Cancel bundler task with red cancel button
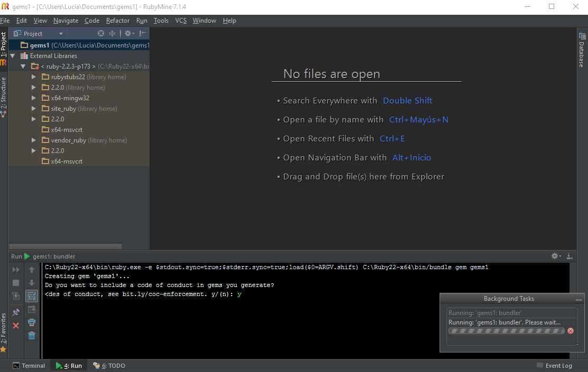Viewport: 588px width, 372px height. [571, 331]
